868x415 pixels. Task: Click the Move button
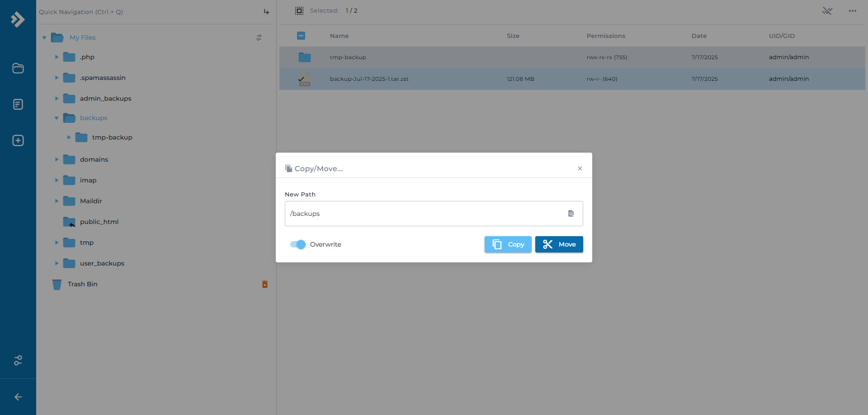point(559,244)
